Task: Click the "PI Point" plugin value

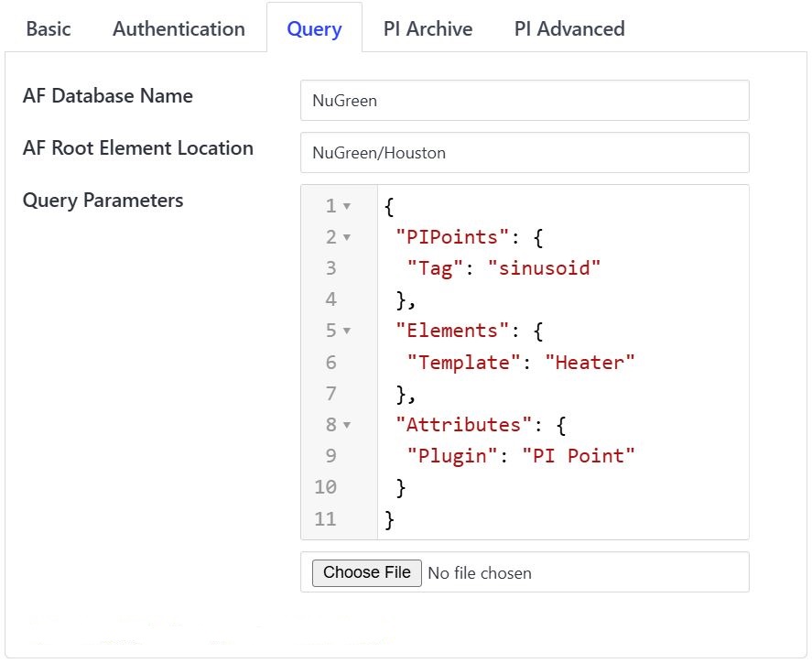Action: point(578,456)
